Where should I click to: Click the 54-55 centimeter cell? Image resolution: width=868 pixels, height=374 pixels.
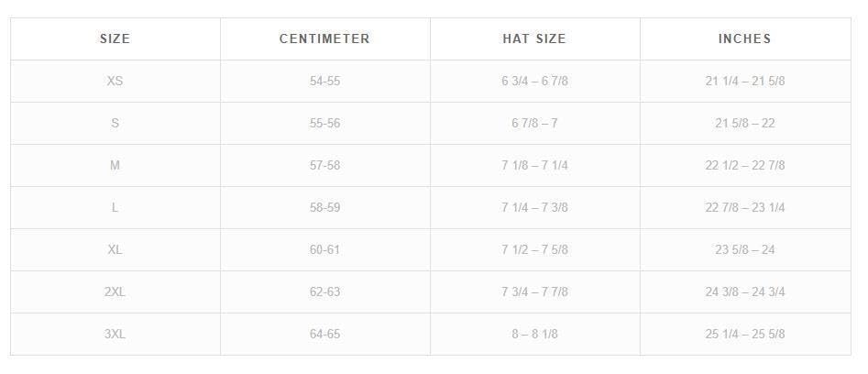coord(324,81)
